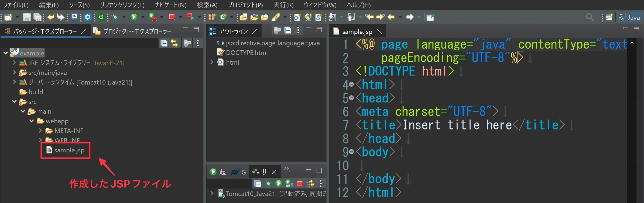Screen dimensions: 644x203
Task: Click the green Run icon in the main toolbar
Action: (134, 17)
